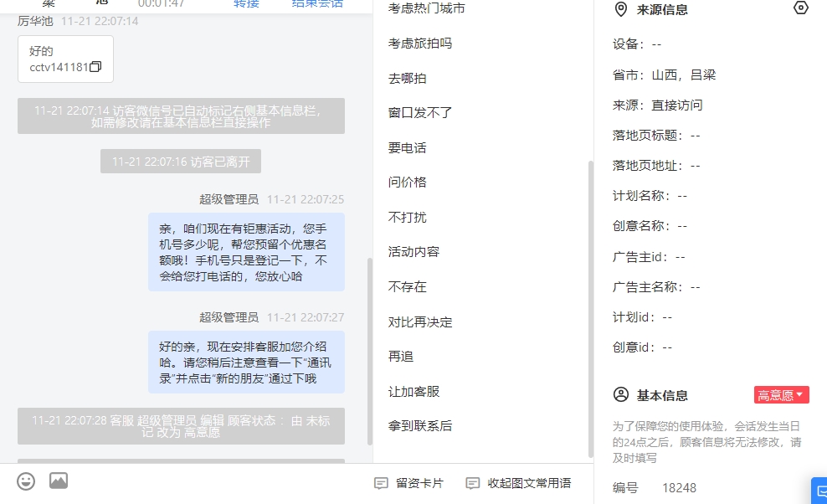Click the location pin icon beside 来源信息
This screenshot has height=504, width=827.
621,9
